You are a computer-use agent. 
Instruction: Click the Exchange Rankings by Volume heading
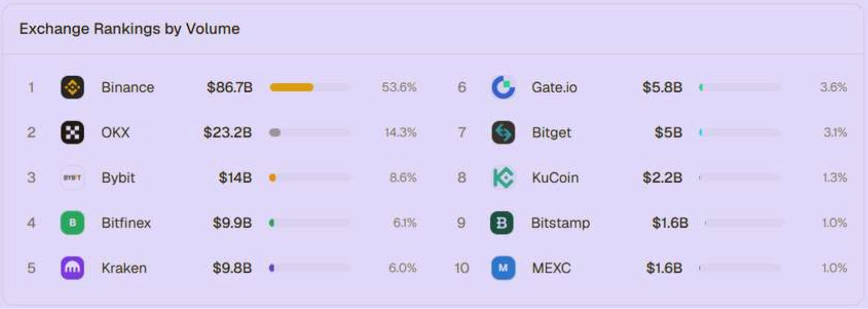pos(129,28)
